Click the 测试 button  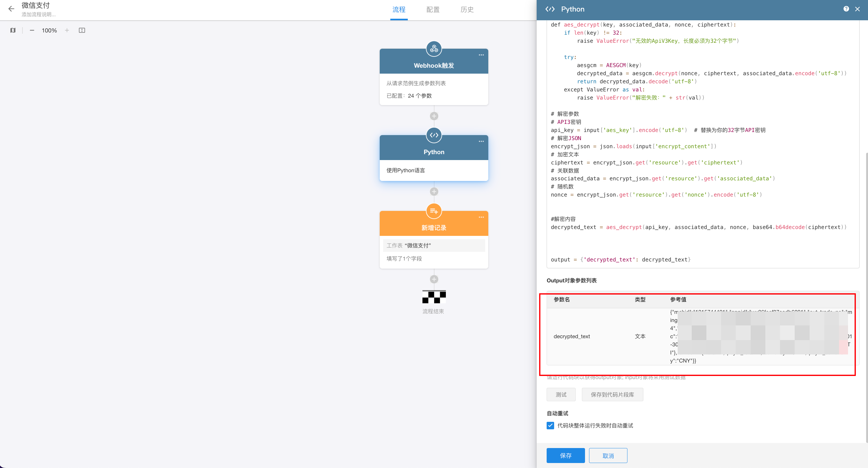tap(561, 394)
